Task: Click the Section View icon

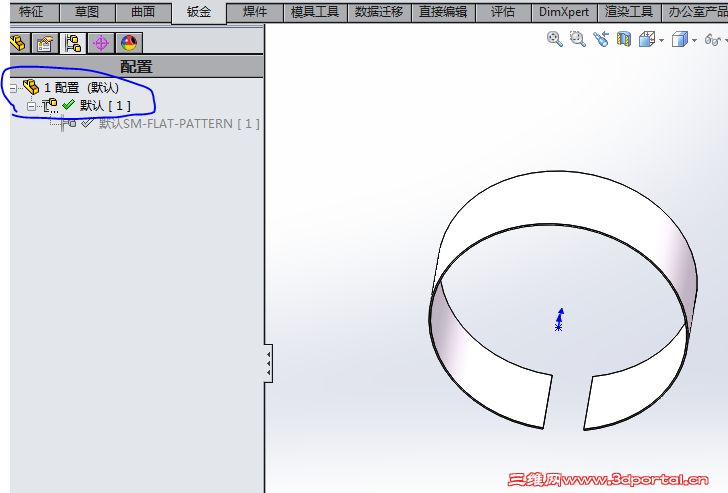Action: (624, 39)
